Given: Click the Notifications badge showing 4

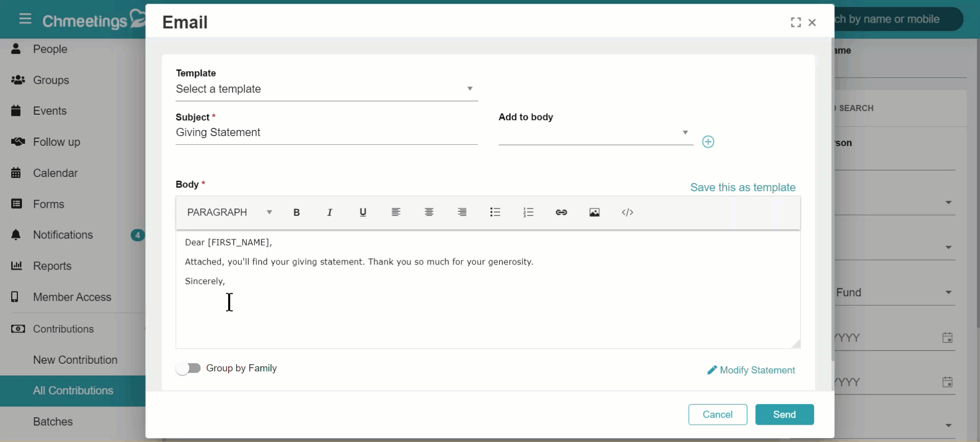Looking at the screenshot, I should [x=137, y=235].
